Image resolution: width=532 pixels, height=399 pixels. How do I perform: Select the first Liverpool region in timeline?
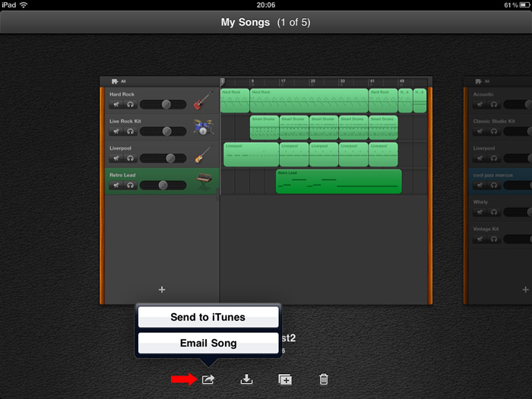point(251,155)
